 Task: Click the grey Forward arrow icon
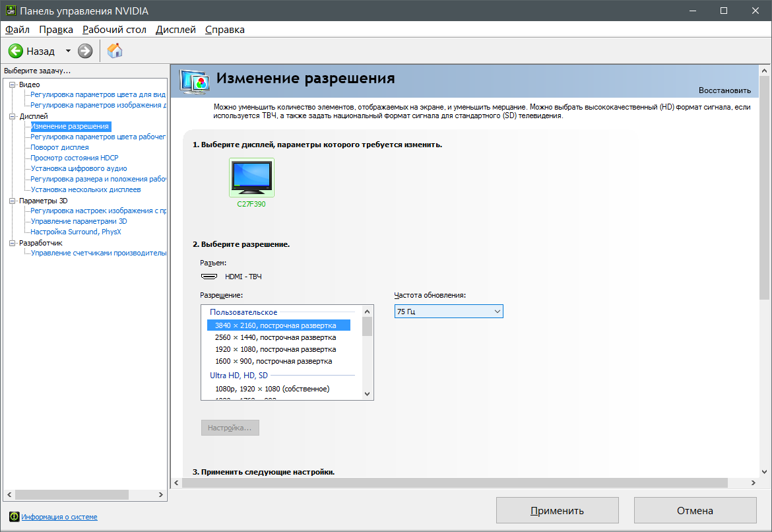click(85, 51)
